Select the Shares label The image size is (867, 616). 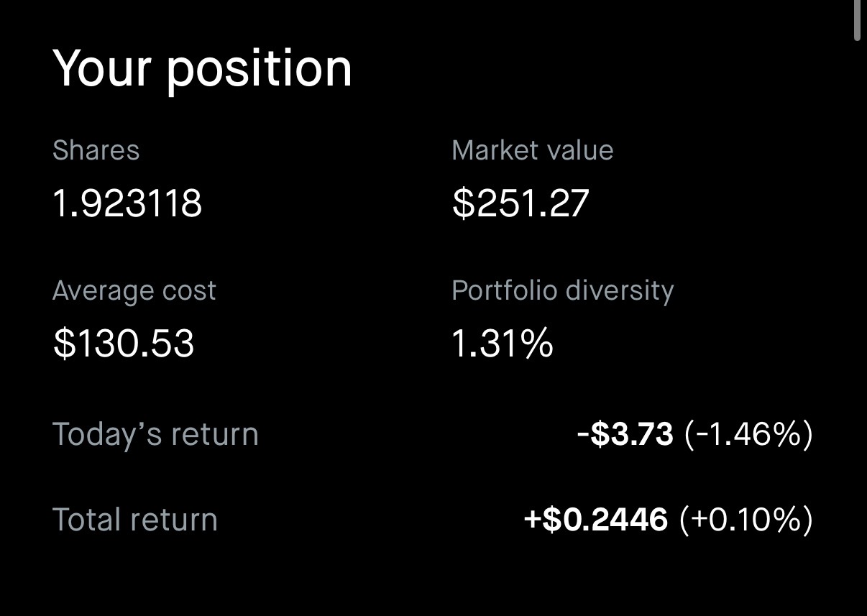(96, 151)
